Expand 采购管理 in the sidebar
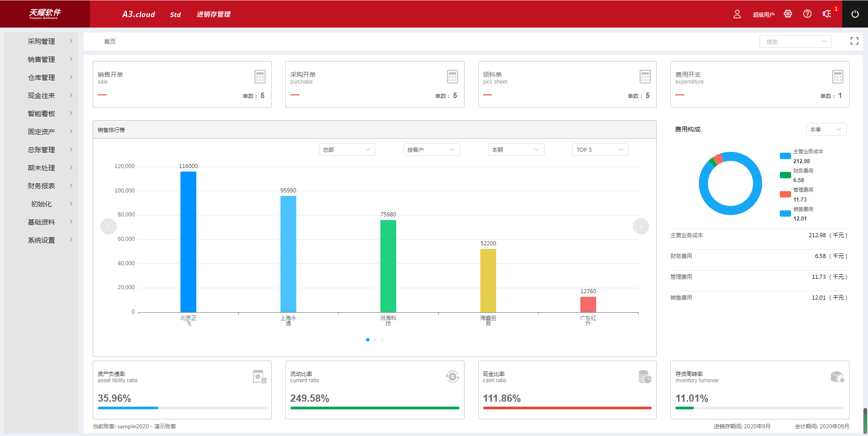868x436 pixels. [42, 41]
